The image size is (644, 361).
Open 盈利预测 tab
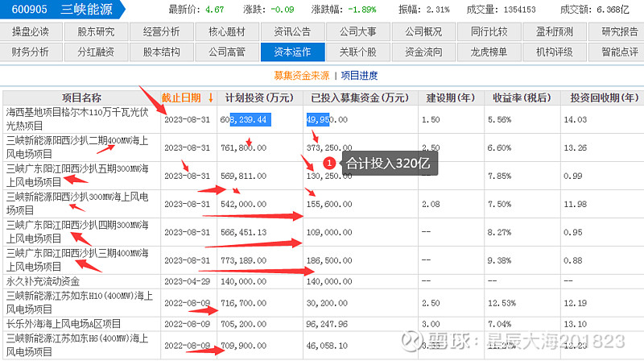[555, 32]
